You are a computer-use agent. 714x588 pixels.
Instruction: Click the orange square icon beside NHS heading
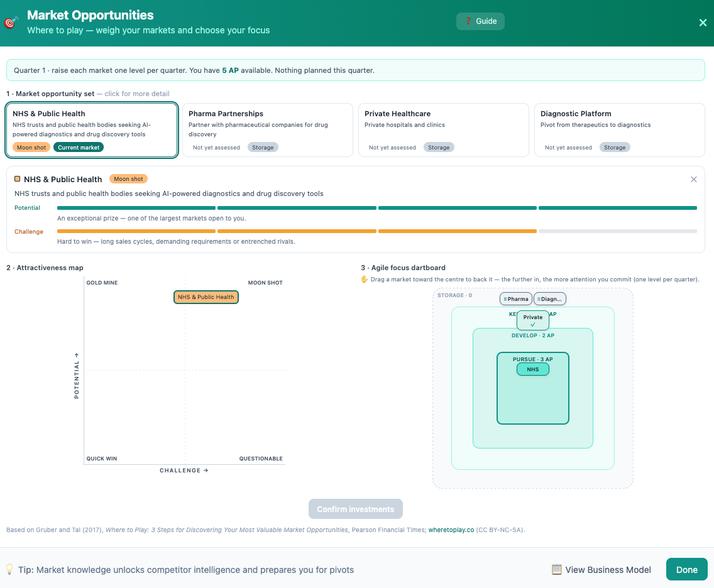(x=18, y=179)
